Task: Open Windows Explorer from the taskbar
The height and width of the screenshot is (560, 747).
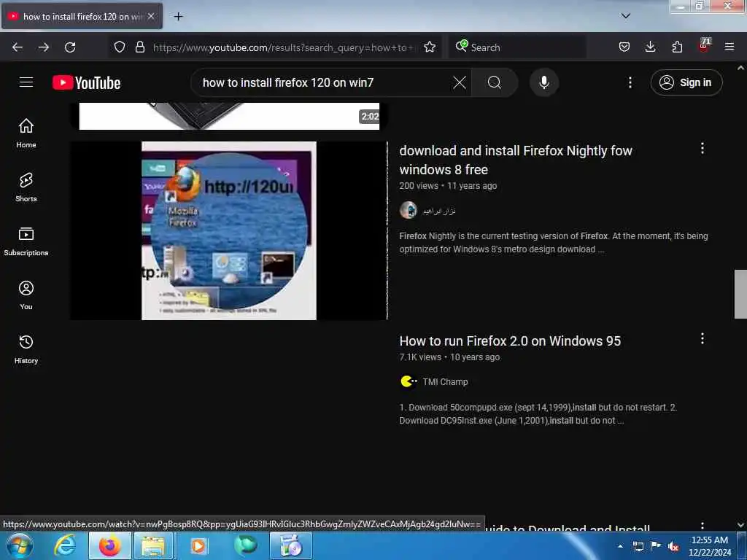Action: pyautogui.click(x=153, y=546)
